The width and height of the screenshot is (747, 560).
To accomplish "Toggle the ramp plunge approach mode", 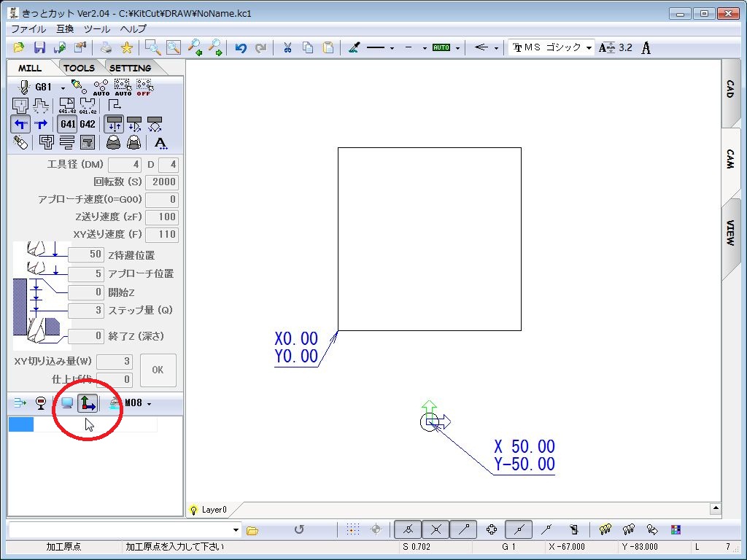I will pyautogui.click(x=134, y=124).
